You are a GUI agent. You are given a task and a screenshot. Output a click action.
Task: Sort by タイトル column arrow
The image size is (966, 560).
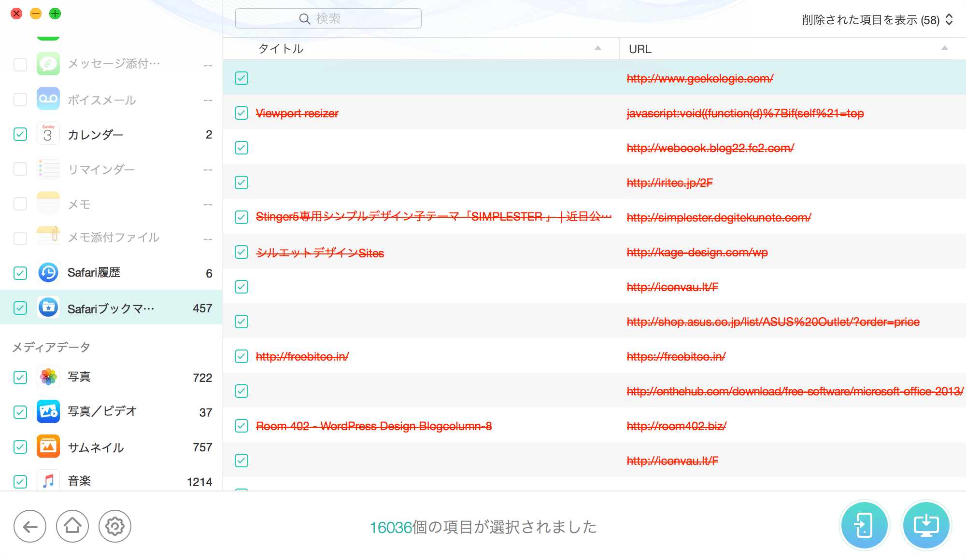[x=598, y=48]
